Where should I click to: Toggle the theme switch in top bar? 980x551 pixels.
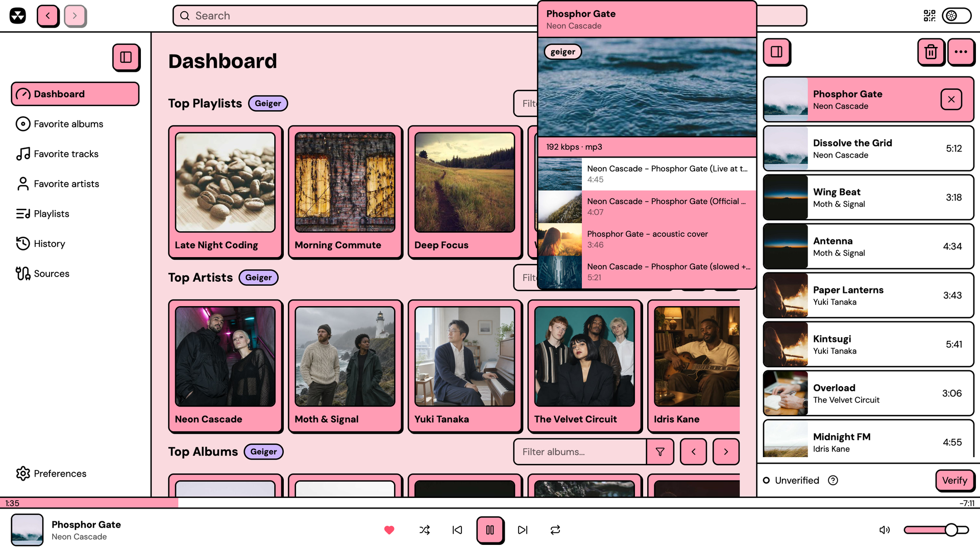tap(957, 16)
